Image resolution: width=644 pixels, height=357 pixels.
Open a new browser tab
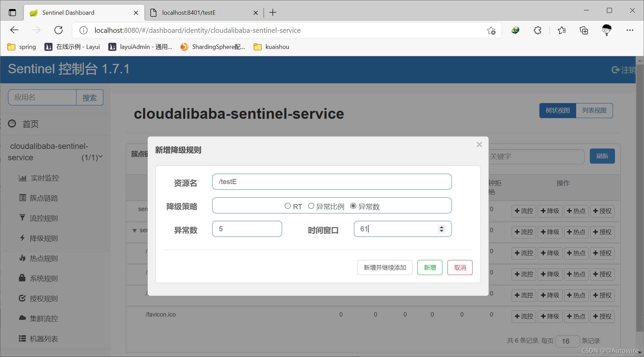click(x=273, y=13)
